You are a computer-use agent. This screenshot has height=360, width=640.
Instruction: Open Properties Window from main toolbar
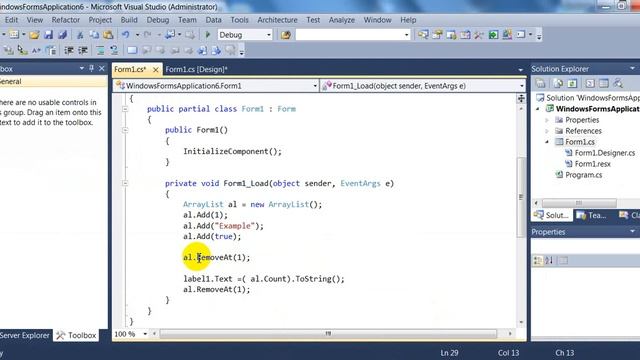pyautogui.click(x=437, y=35)
